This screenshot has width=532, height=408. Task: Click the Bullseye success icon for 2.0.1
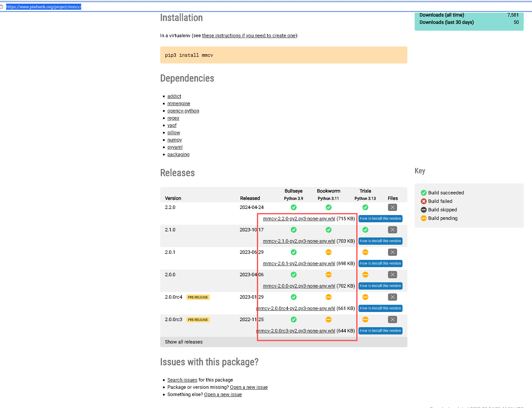(x=293, y=252)
